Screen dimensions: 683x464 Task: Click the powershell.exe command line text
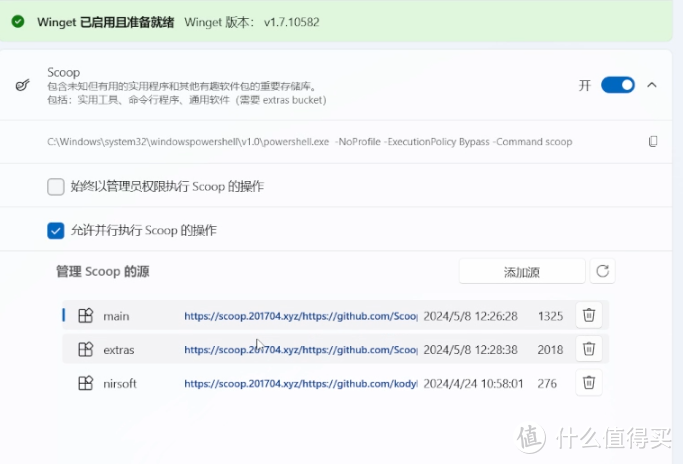pyautogui.click(x=310, y=142)
